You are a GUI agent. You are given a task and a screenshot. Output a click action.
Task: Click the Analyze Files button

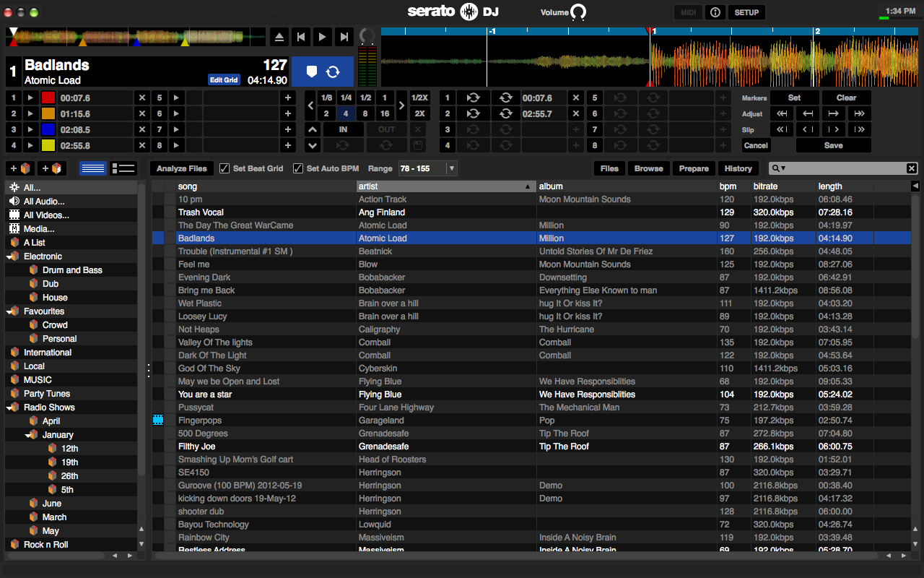click(182, 168)
